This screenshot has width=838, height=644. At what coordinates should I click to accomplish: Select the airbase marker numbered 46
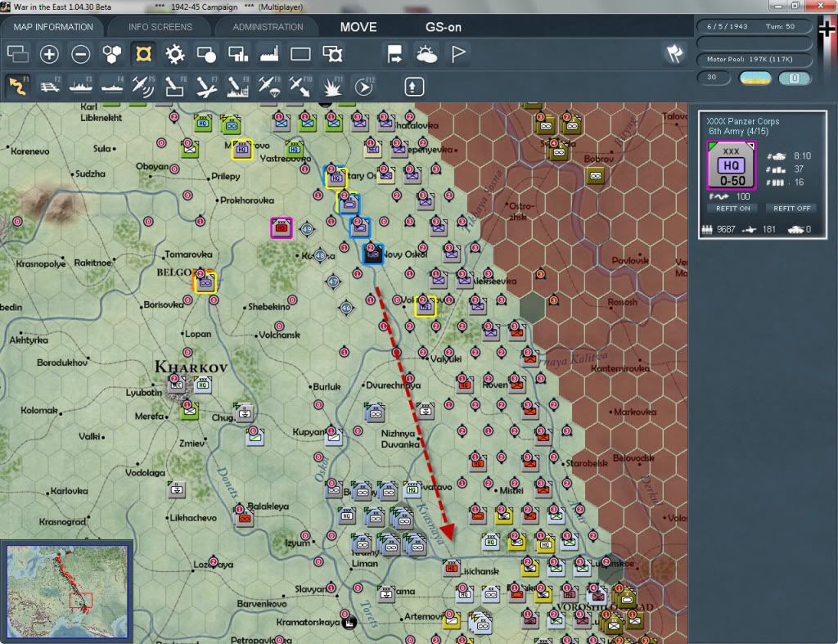pyautogui.click(x=346, y=308)
